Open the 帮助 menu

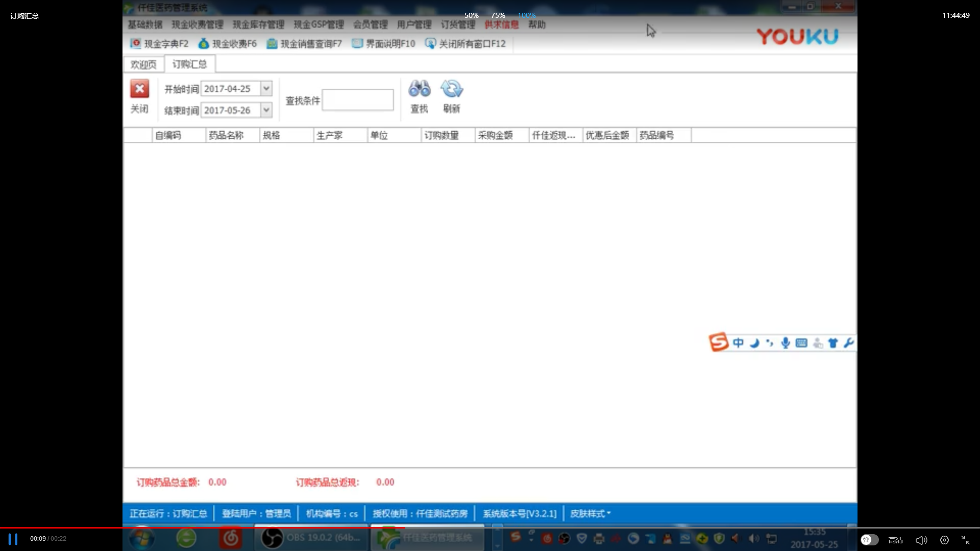click(537, 24)
